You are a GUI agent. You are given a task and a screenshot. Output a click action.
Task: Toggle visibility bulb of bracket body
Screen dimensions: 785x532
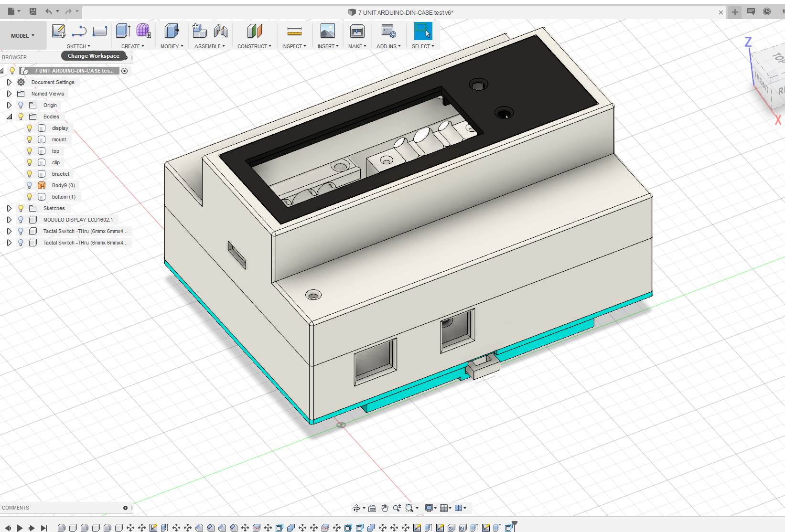pos(29,174)
